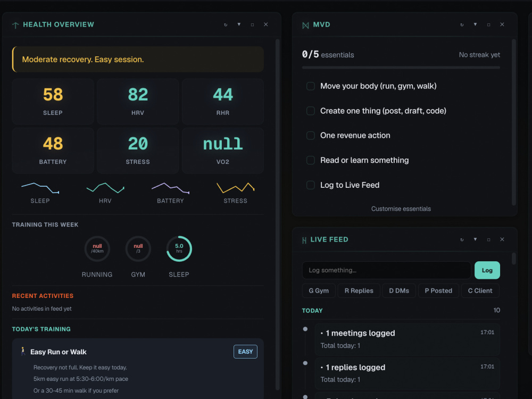This screenshot has height=399, width=532.
Task: Check 'Move your body' essential
Action: pos(311,86)
